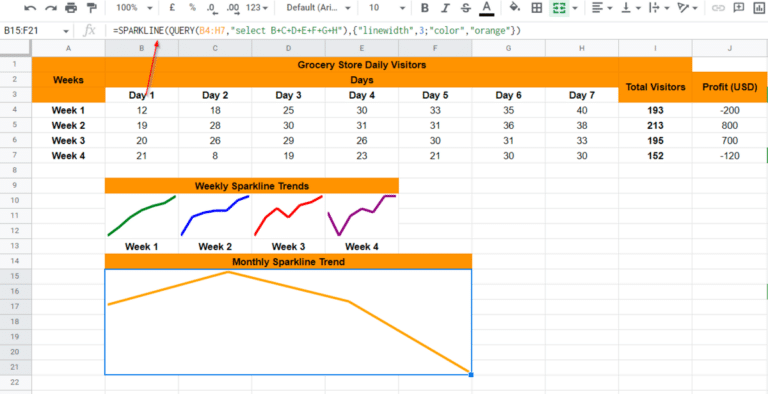Click the Weekly Sparkline Trends header
This screenshot has width=768, height=394.
[x=252, y=186]
